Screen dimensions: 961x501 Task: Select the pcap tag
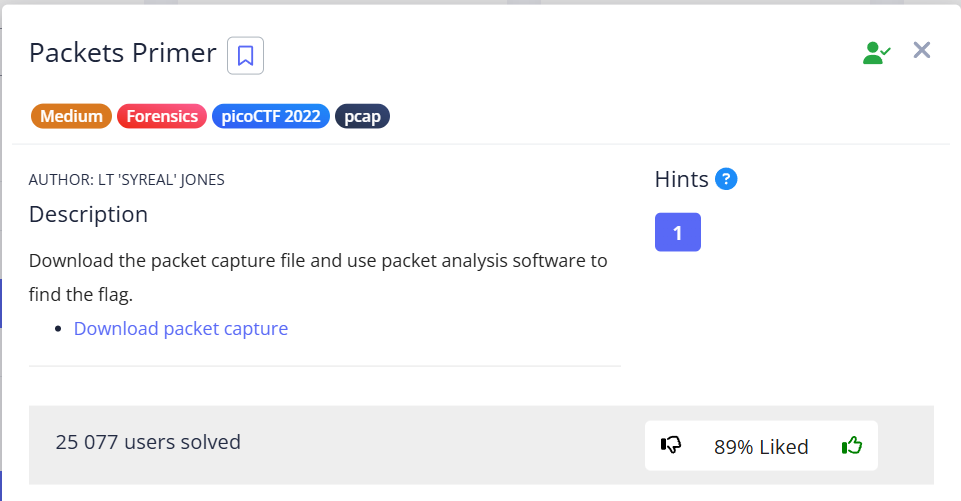click(x=362, y=116)
